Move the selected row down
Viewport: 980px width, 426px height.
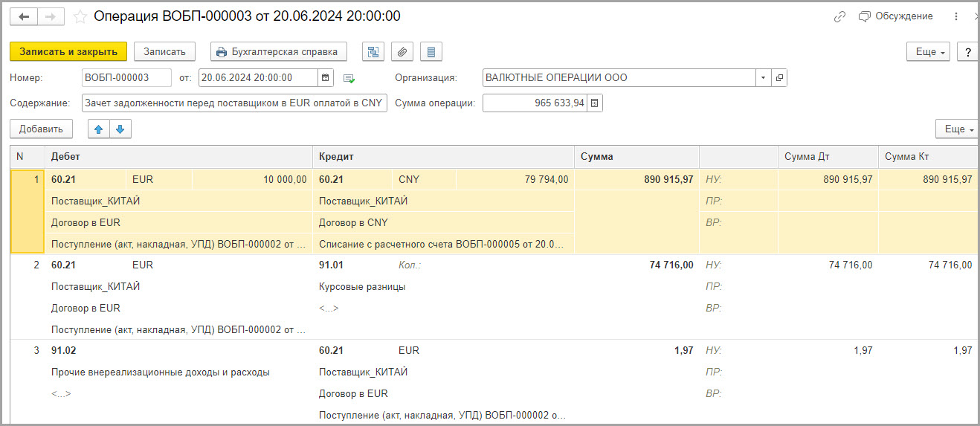click(x=120, y=129)
